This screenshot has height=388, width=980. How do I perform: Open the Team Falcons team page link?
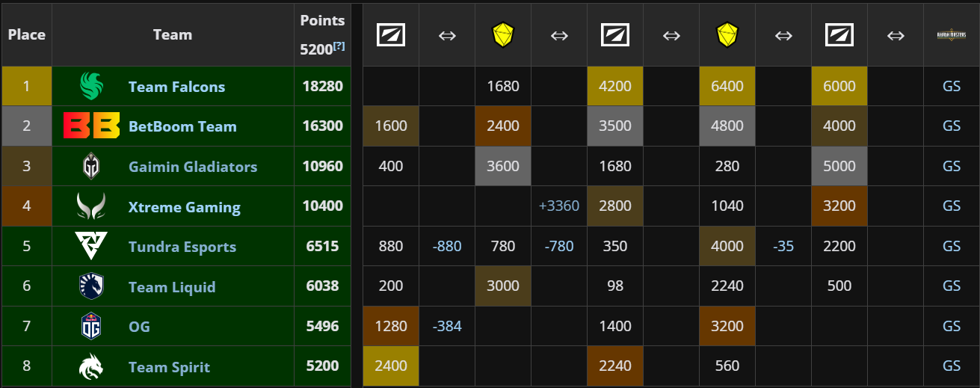[x=176, y=87]
